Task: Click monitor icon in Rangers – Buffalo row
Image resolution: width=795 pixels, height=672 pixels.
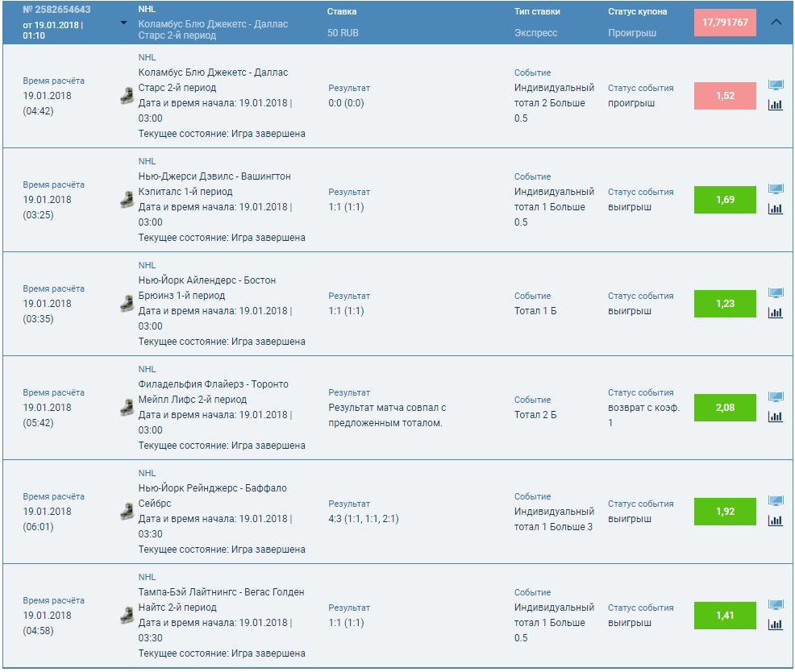Action: pos(775,502)
